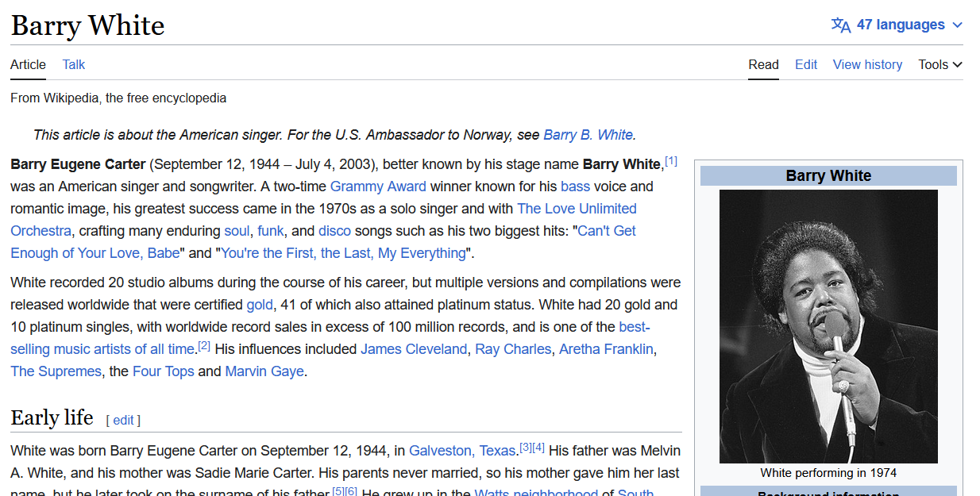Follow the funk genre link
The width and height of the screenshot is (980, 496).
(x=270, y=231)
